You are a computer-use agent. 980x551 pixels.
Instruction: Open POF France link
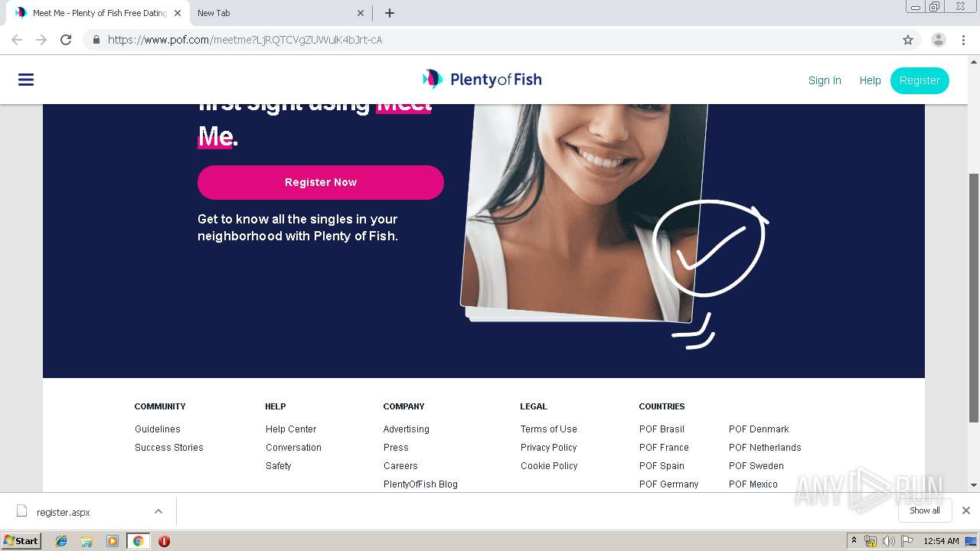(664, 448)
